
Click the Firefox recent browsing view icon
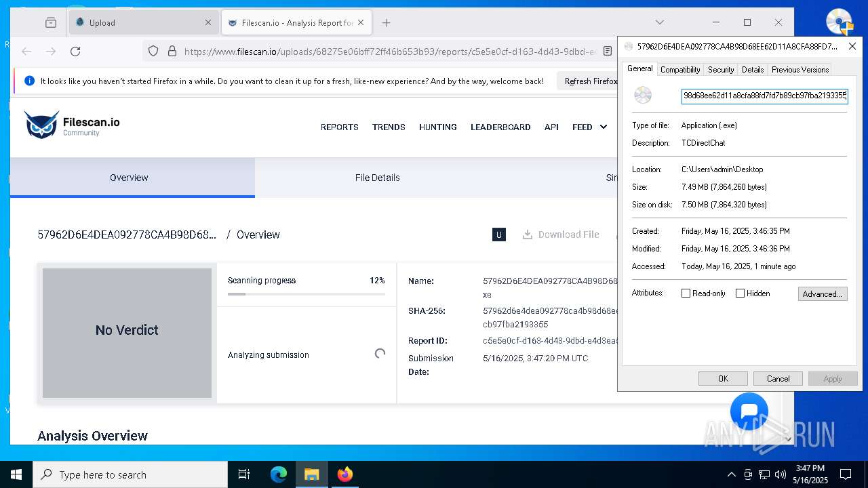click(51, 22)
